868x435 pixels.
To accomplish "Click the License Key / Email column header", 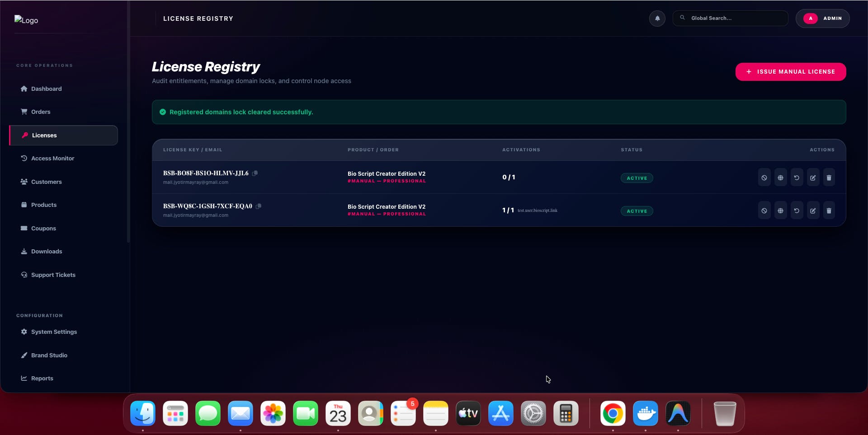I will click(x=193, y=150).
